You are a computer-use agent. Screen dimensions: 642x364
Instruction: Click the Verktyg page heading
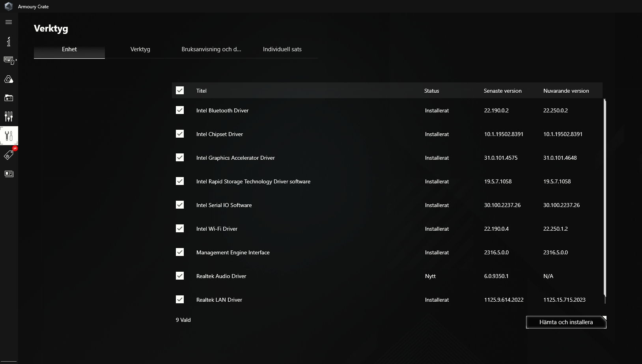[51, 28]
